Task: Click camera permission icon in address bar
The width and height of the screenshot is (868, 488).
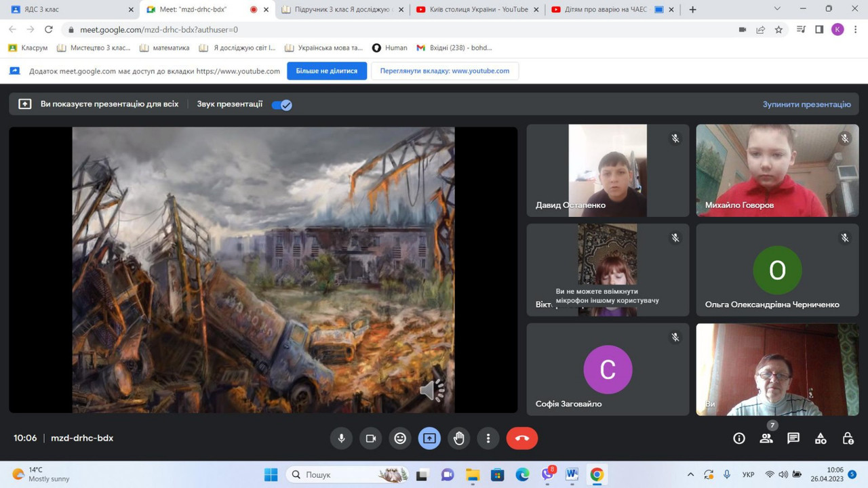Action: [x=743, y=30]
